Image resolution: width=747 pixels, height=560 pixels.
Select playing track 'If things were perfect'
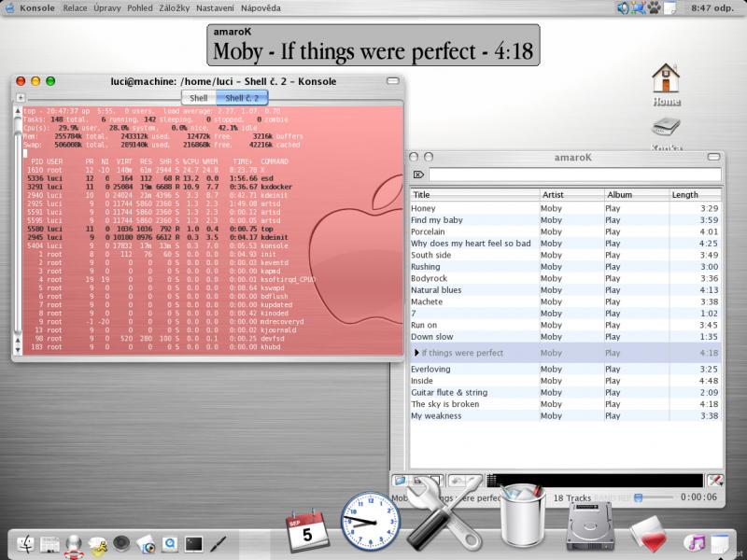[x=566, y=353]
